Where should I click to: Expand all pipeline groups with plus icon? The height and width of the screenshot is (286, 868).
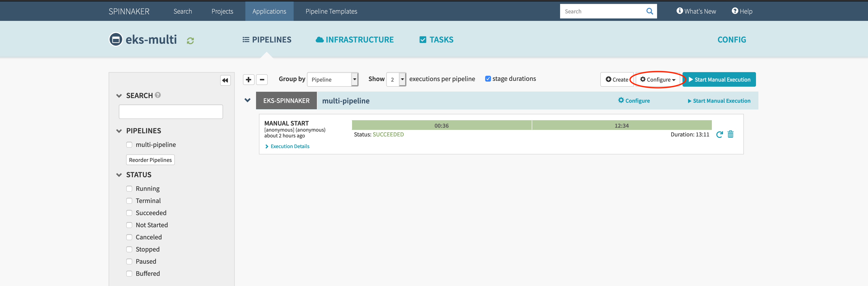(248, 80)
